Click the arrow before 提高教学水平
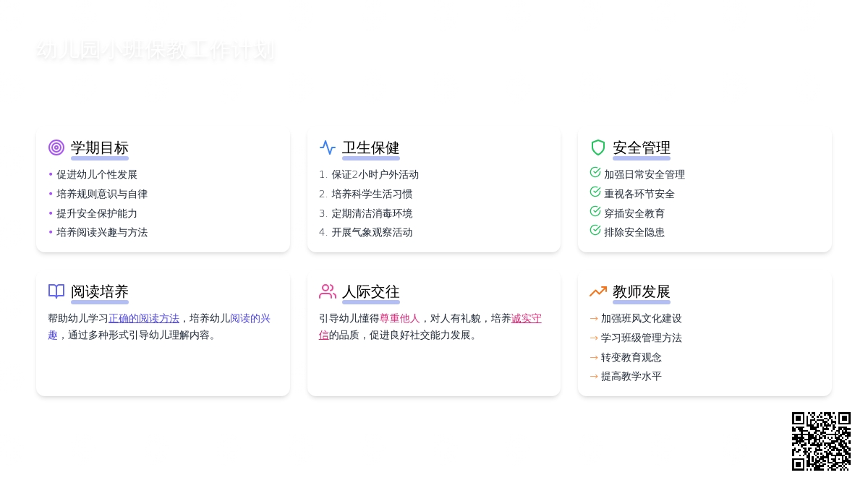Image resolution: width=868 pixels, height=488 pixels. 594,377
